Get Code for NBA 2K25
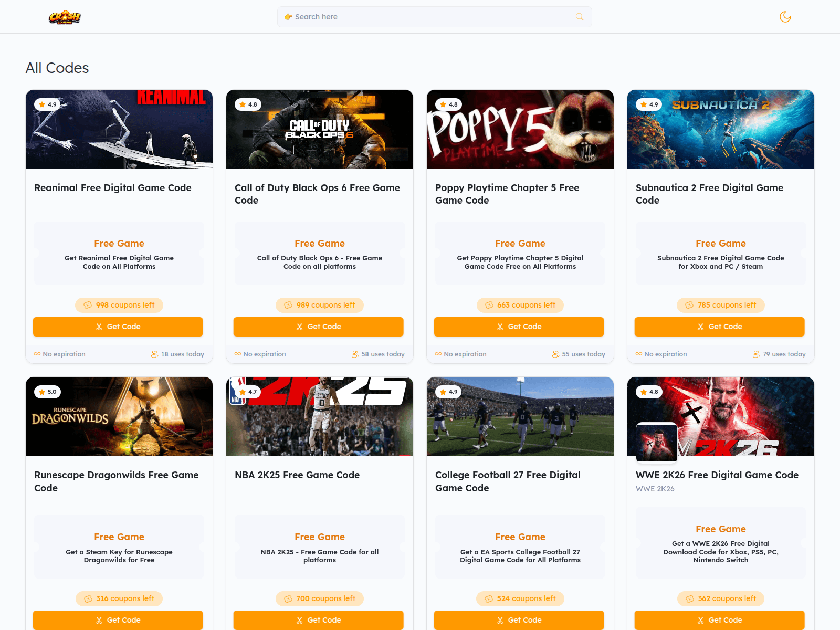This screenshot has height=630, width=840. 319,620
